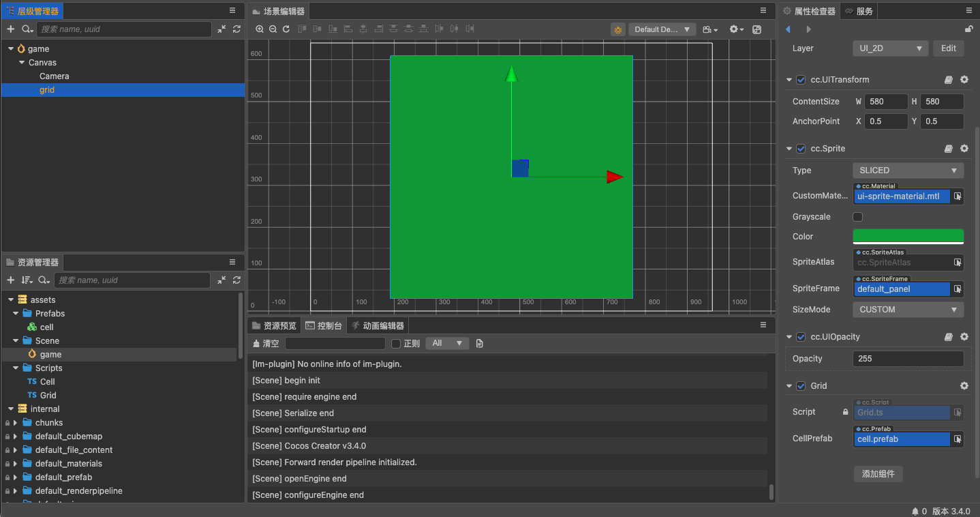The height and width of the screenshot is (517, 980).
Task: Enable the regex checkbox in console
Action: pyautogui.click(x=396, y=344)
